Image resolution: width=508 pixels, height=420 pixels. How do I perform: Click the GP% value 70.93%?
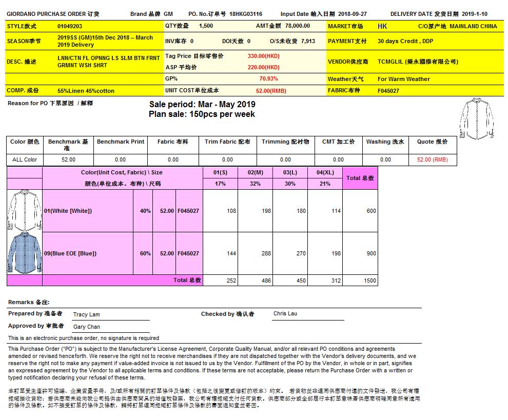click(268, 79)
